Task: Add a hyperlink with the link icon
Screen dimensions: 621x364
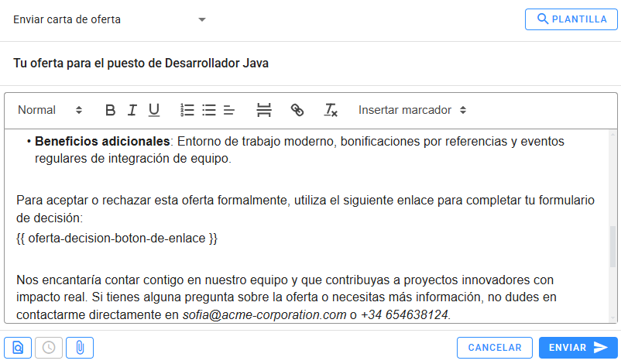Action: [297, 110]
